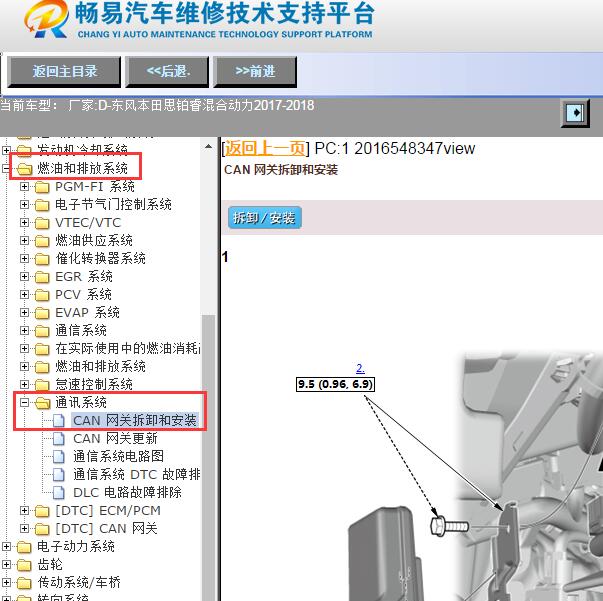Image resolution: width=603 pixels, height=601 pixels.
Task: Click the [DTC] CAN 网关 folder icon
Action: click(x=42, y=529)
